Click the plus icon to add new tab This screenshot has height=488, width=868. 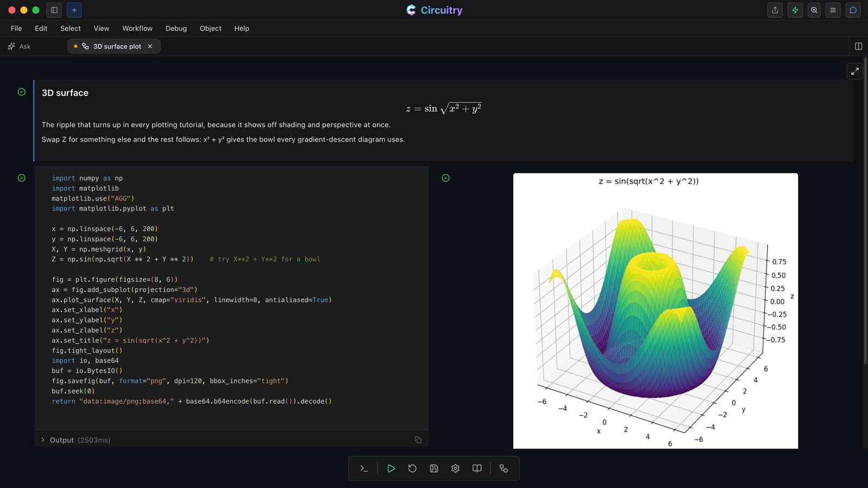[x=74, y=10]
